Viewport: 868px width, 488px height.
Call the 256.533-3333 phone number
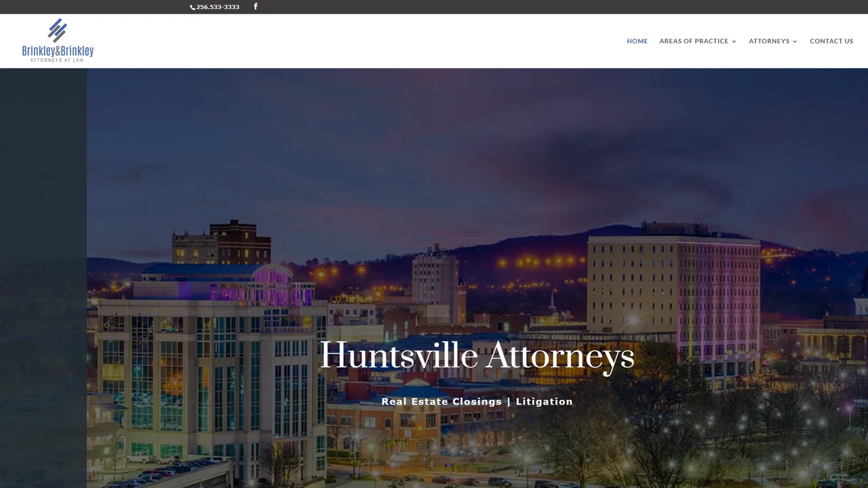218,7
